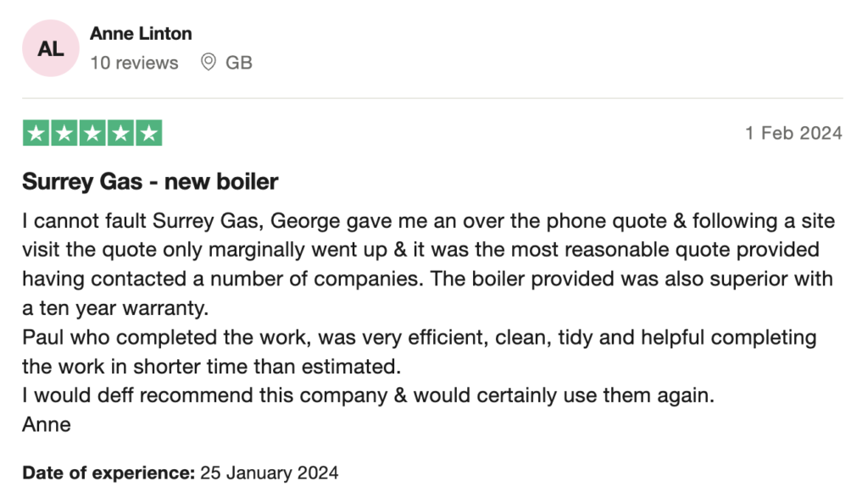868x492 pixels.
Task: Click the fifth green rating star
Action: (x=147, y=133)
